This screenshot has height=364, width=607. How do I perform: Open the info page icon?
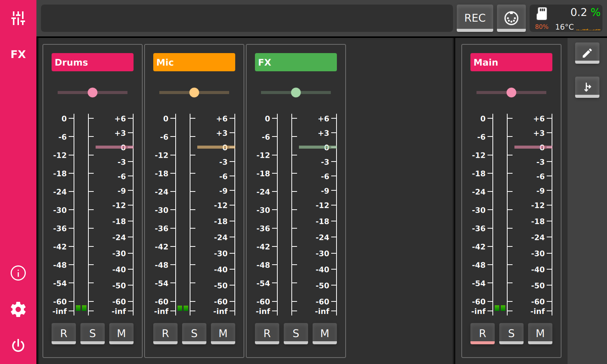(18, 273)
